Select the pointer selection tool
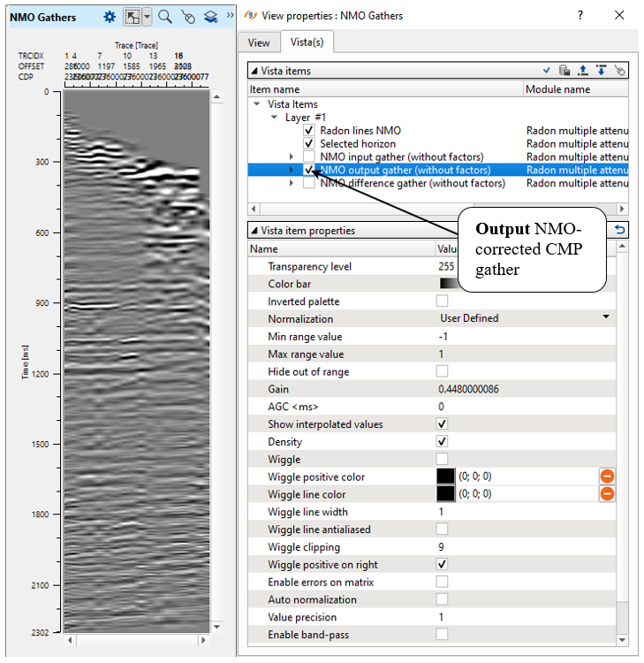 [133, 17]
